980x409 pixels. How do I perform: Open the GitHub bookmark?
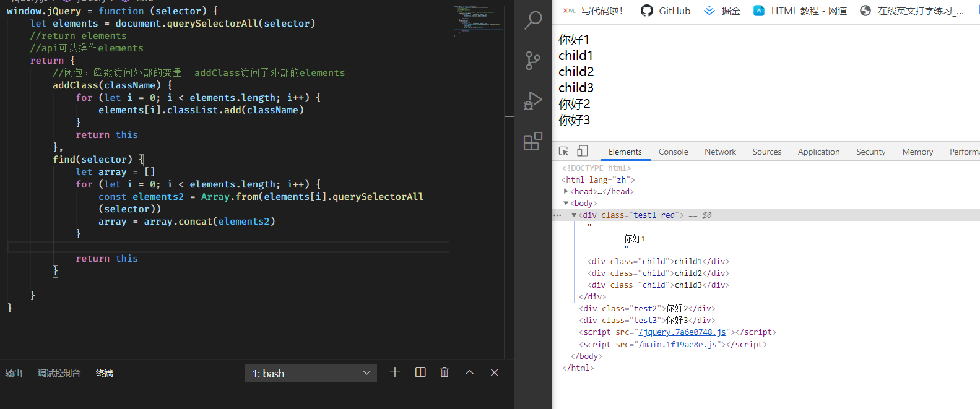(666, 11)
